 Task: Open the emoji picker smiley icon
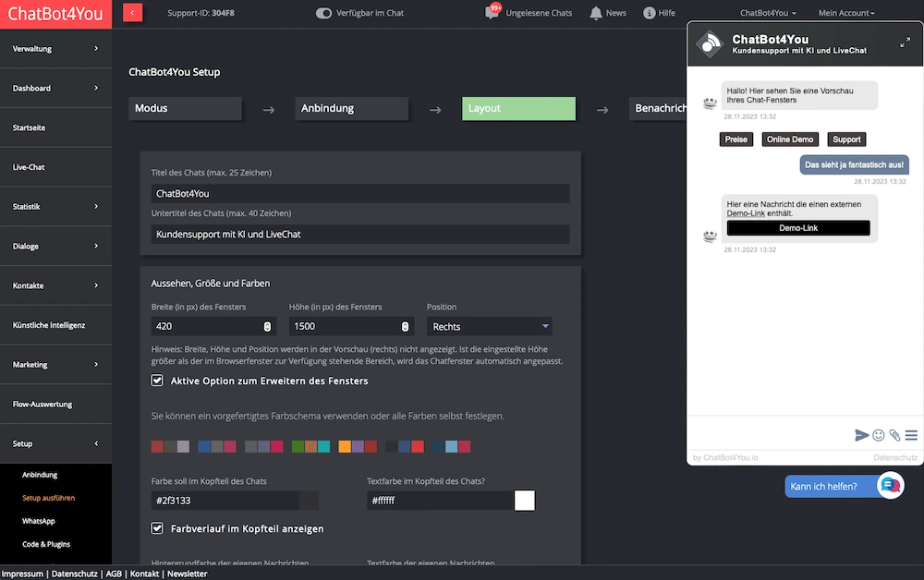(x=879, y=435)
